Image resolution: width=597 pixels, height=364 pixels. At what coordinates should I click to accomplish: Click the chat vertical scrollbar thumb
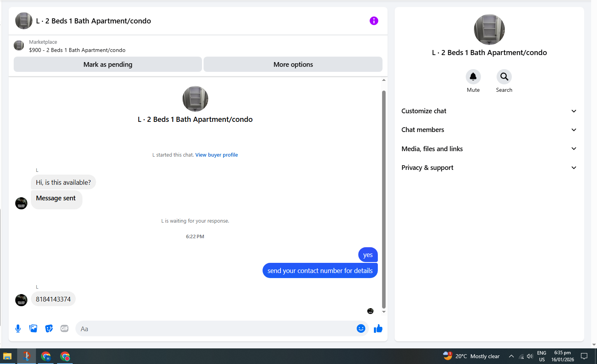click(x=384, y=199)
